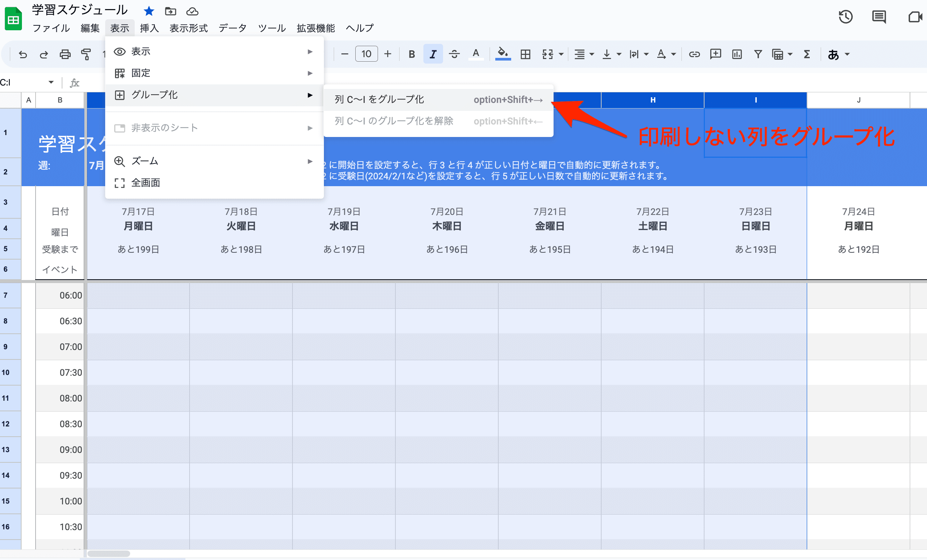
Task: Select 全画面 from the menu
Action: tap(214, 183)
